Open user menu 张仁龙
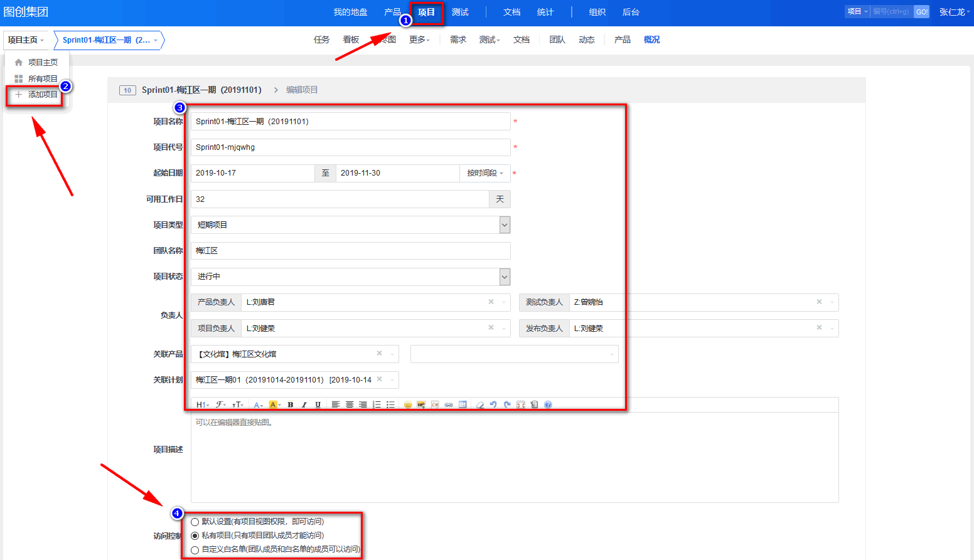 [954, 12]
